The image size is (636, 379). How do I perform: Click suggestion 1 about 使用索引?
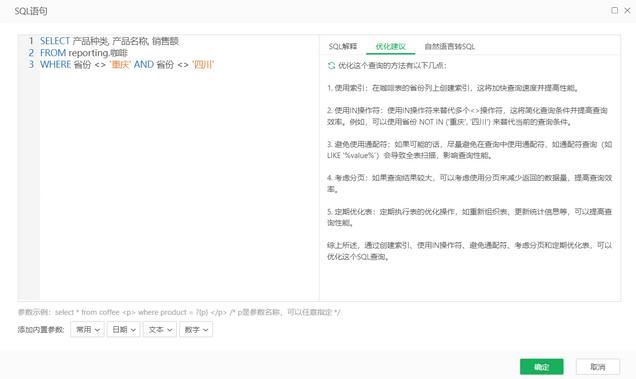click(453, 88)
